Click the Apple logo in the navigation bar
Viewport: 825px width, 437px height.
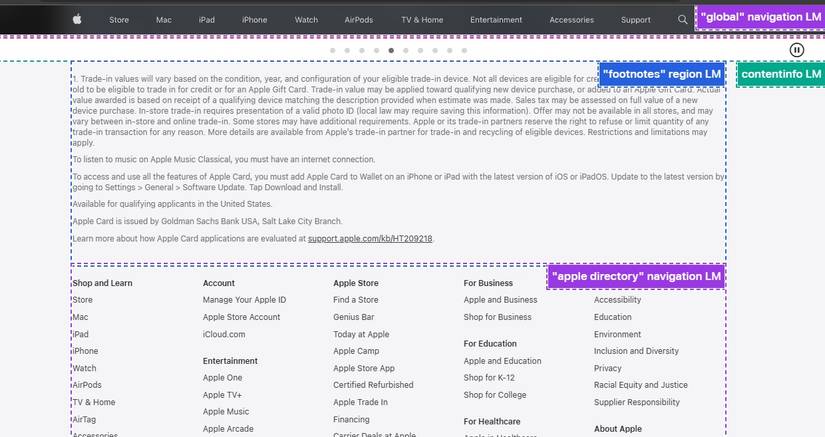[77, 19]
